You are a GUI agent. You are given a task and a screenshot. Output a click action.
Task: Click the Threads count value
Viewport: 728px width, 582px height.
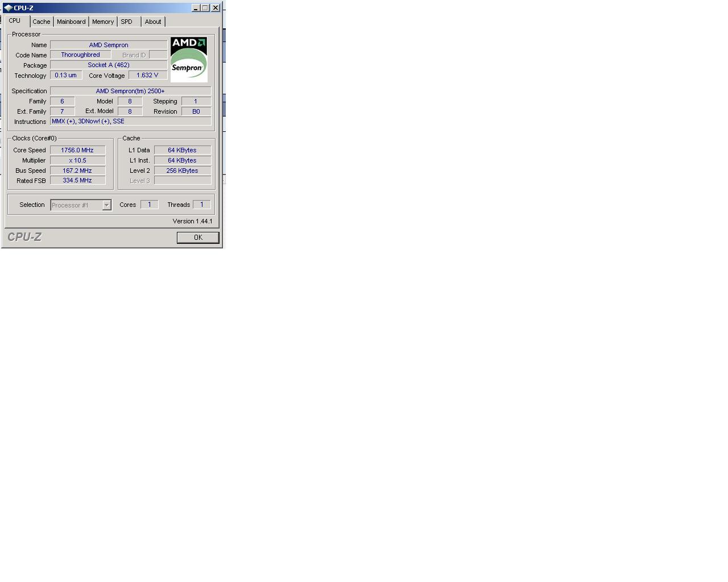202,205
